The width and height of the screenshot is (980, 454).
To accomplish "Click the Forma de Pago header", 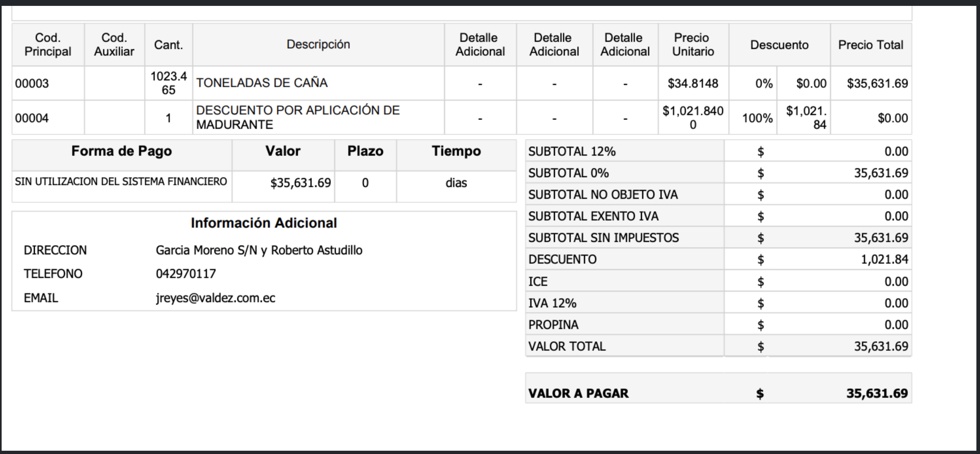I will coord(121,151).
